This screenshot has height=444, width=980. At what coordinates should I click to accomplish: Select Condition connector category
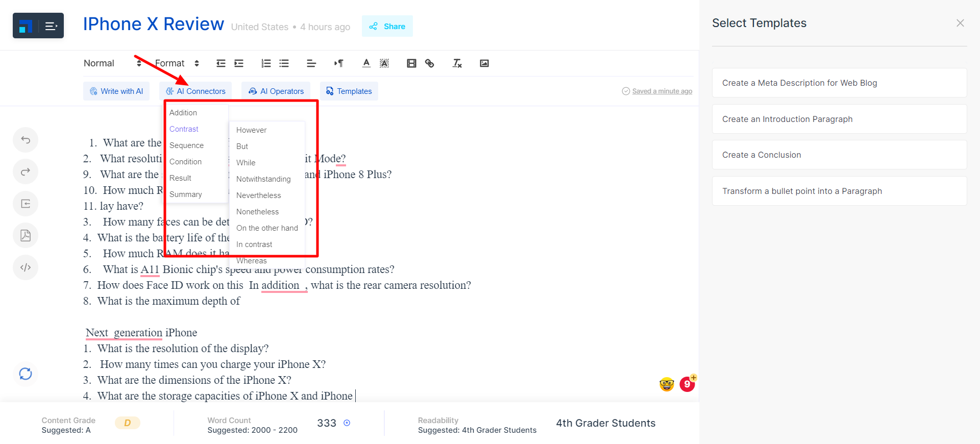point(185,162)
